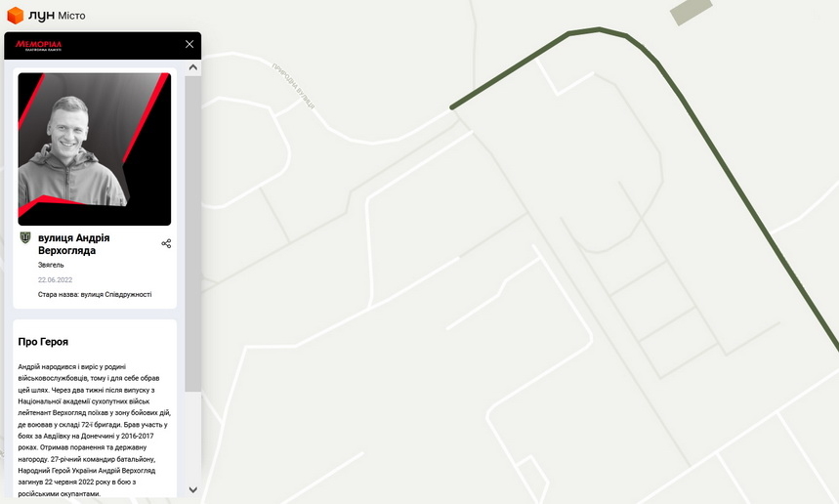The image size is (839, 504).
Task: Click the red Меморіал platform logo
Action: [38, 45]
